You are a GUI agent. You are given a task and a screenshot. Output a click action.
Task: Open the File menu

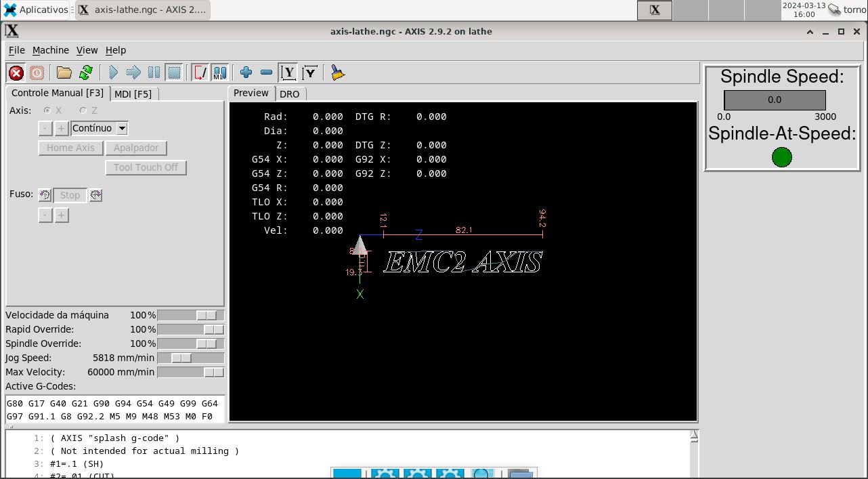tap(16, 50)
